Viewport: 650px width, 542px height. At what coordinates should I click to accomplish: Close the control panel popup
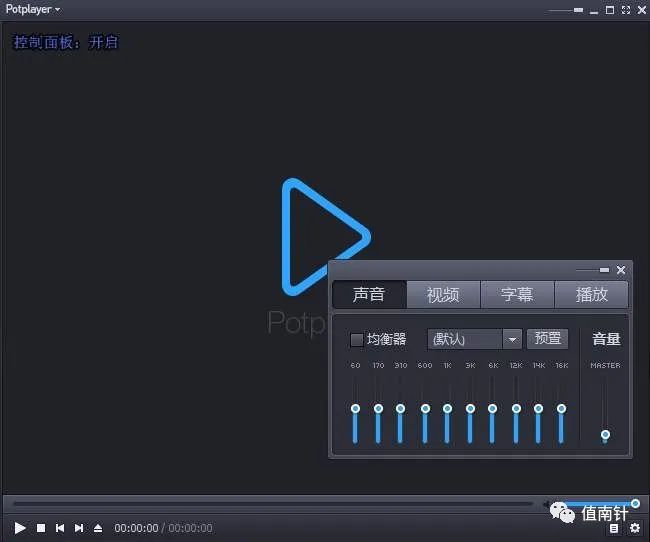click(621, 270)
